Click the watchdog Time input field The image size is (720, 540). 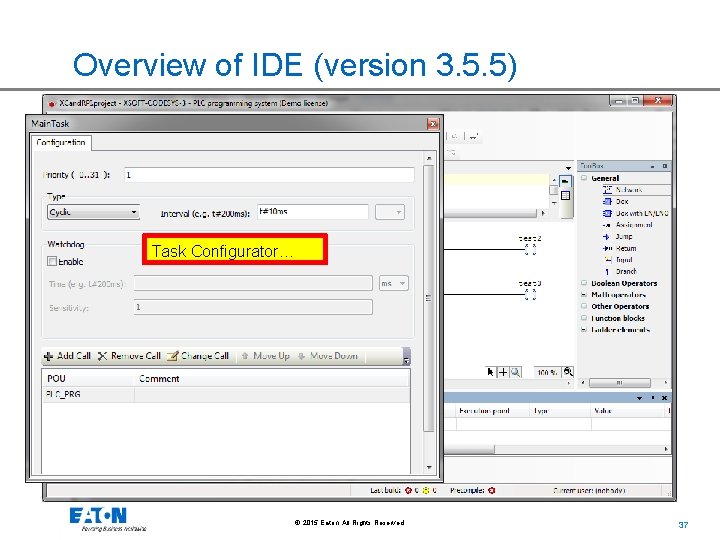tap(253, 283)
